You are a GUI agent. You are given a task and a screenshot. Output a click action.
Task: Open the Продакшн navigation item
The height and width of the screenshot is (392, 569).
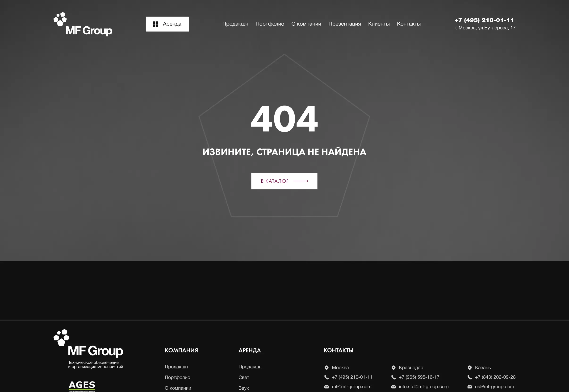coord(235,24)
